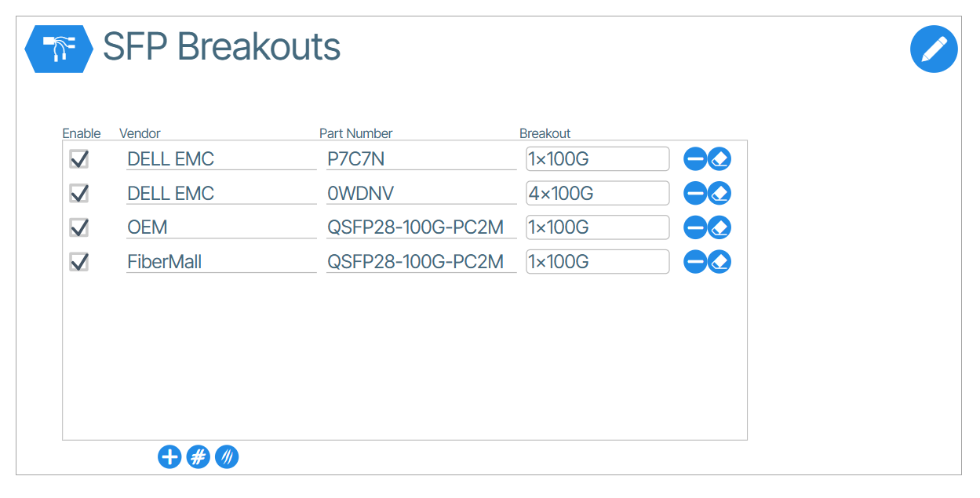Viewport: 980px width, 498px height.
Task: Expand Breakout combo box for FiberMall row
Action: click(x=597, y=262)
